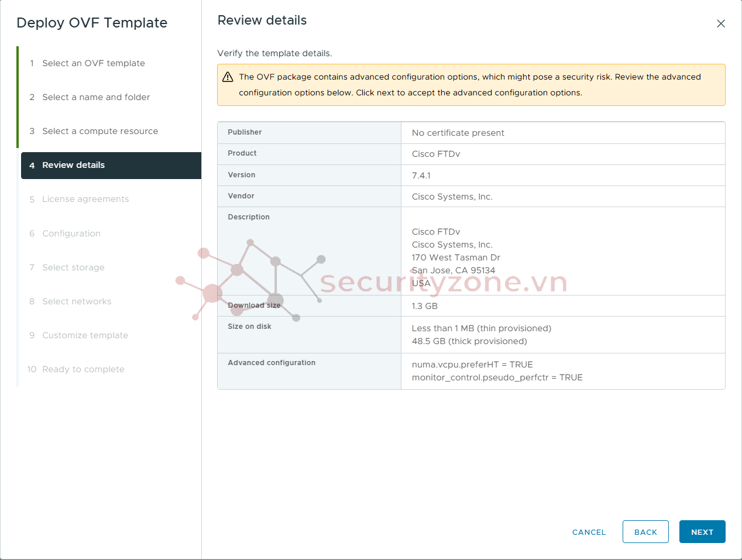Select the Cisco FTDv product value
The width and height of the screenshot is (742, 560).
436,154
